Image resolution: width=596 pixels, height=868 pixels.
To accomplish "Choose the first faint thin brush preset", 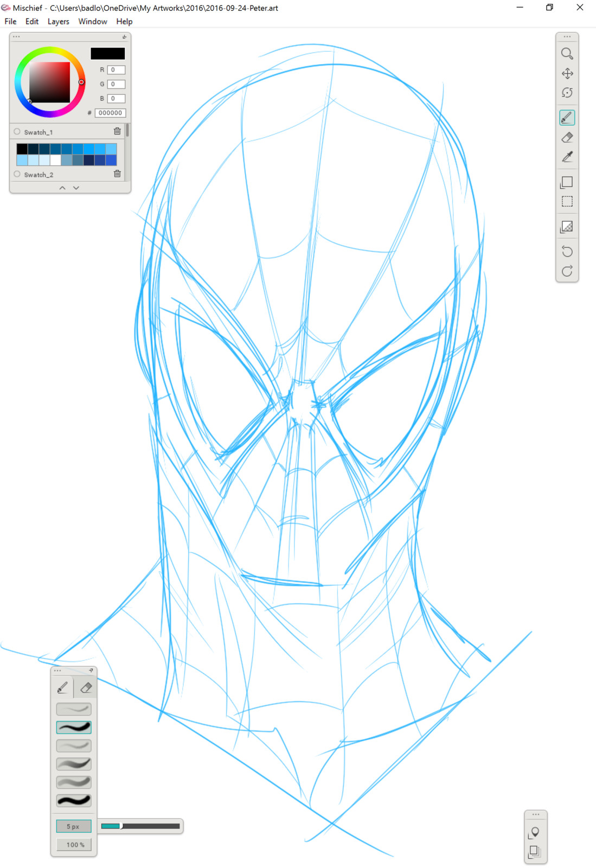I will coord(74,709).
